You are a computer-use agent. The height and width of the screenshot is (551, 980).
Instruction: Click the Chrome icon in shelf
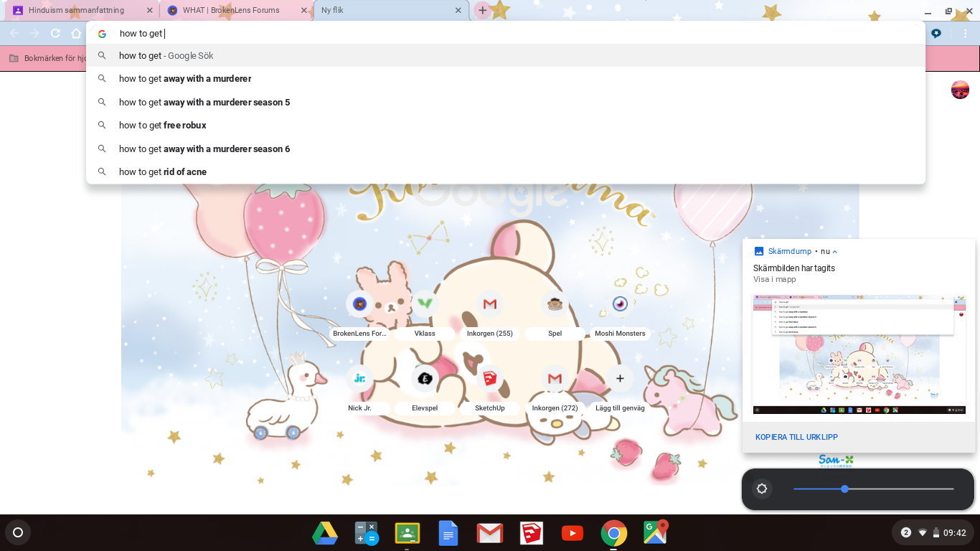[x=614, y=533]
